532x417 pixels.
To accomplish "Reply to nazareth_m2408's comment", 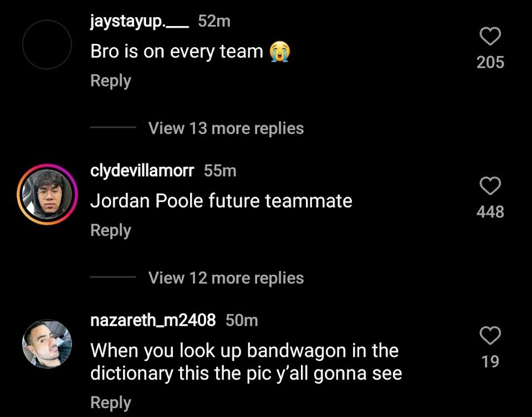I will [111, 403].
